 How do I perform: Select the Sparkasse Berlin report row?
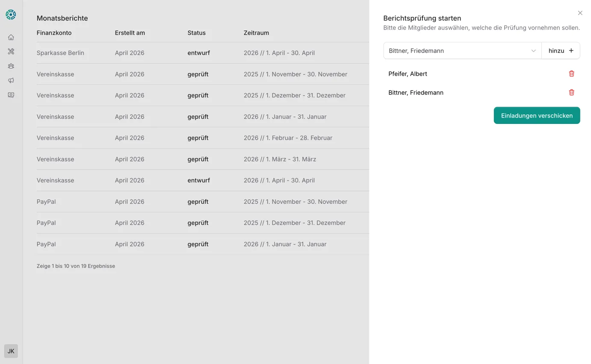60,53
